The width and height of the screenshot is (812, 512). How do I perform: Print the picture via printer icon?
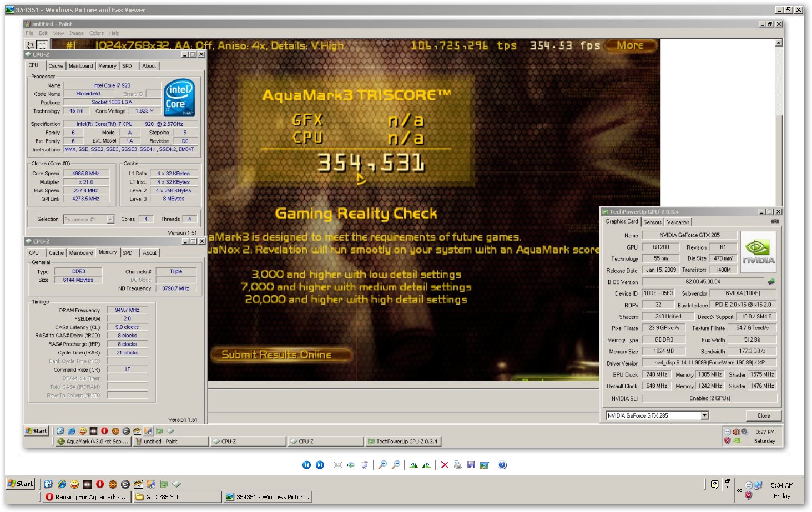coord(457,465)
